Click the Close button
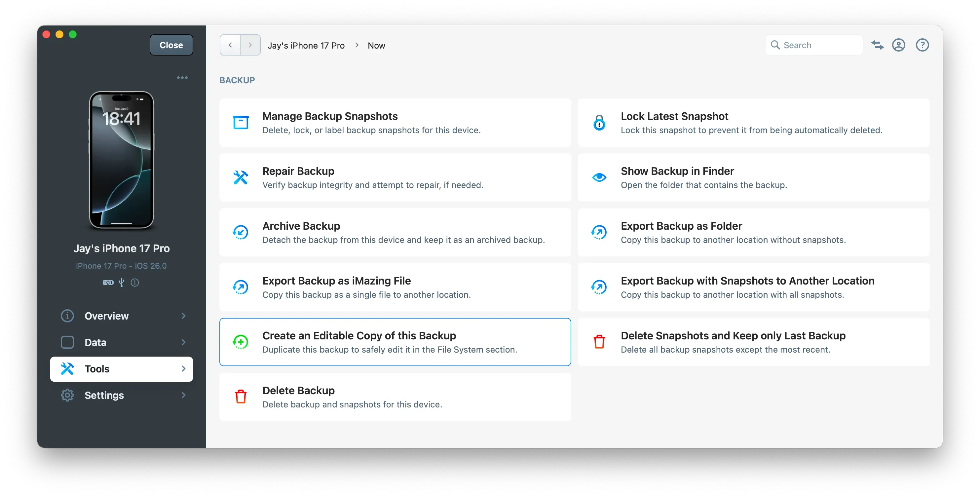This screenshot has height=497, width=980. click(171, 45)
